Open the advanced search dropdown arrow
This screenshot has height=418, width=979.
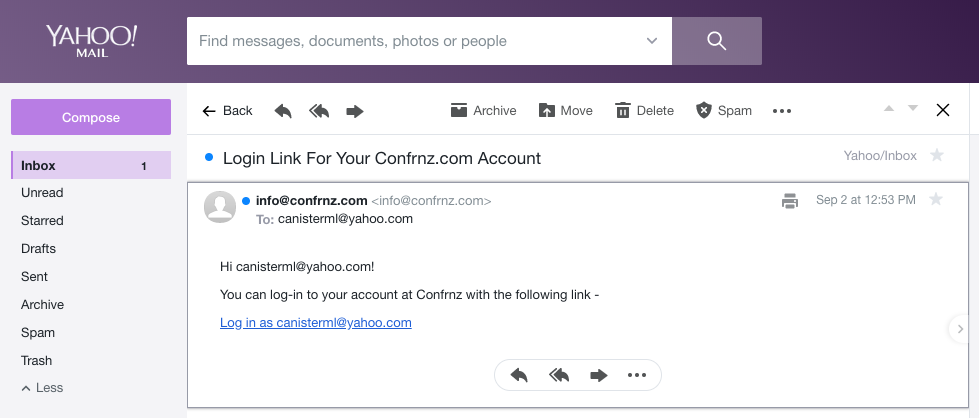click(x=652, y=41)
